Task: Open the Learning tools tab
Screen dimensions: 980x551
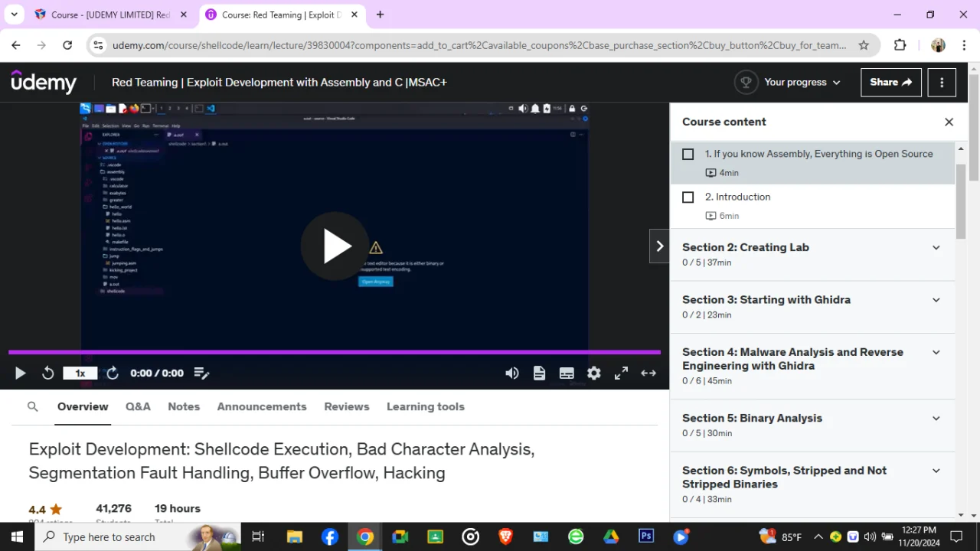Action: pos(426,406)
